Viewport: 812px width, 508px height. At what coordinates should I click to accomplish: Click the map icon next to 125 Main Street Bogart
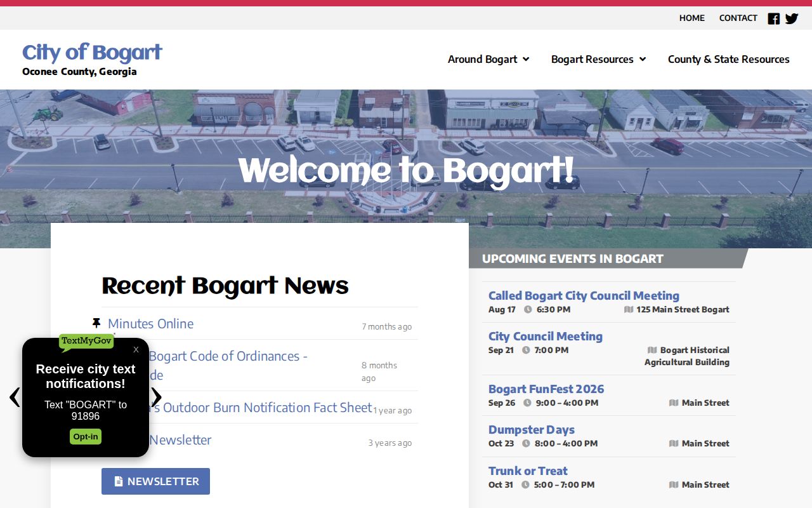tap(629, 310)
